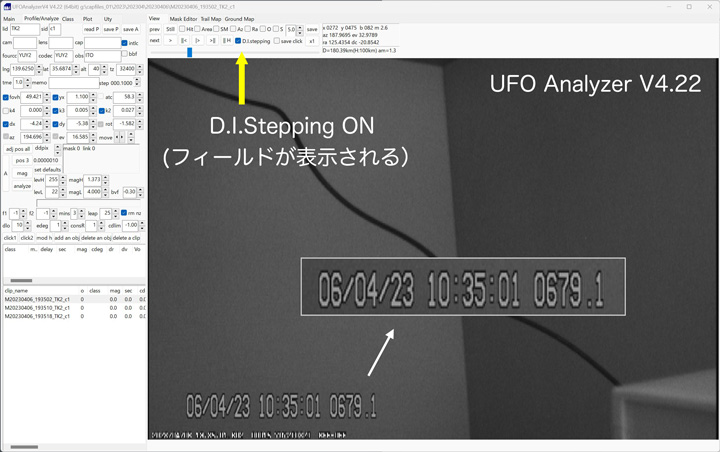Click the '‖H' head frame button
The image size is (720, 452).
pyautogui.click(x=227, y=40)
